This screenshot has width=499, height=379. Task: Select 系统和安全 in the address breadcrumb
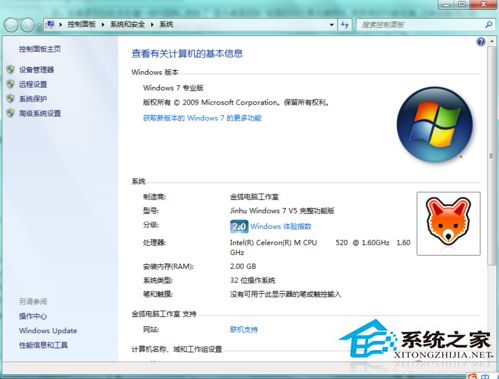[x=128, y=24]
